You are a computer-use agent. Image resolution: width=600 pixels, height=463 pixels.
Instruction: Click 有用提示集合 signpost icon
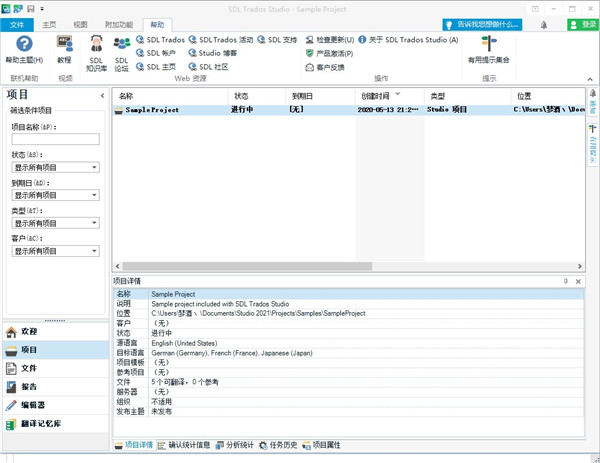click(x=488, y=48)
